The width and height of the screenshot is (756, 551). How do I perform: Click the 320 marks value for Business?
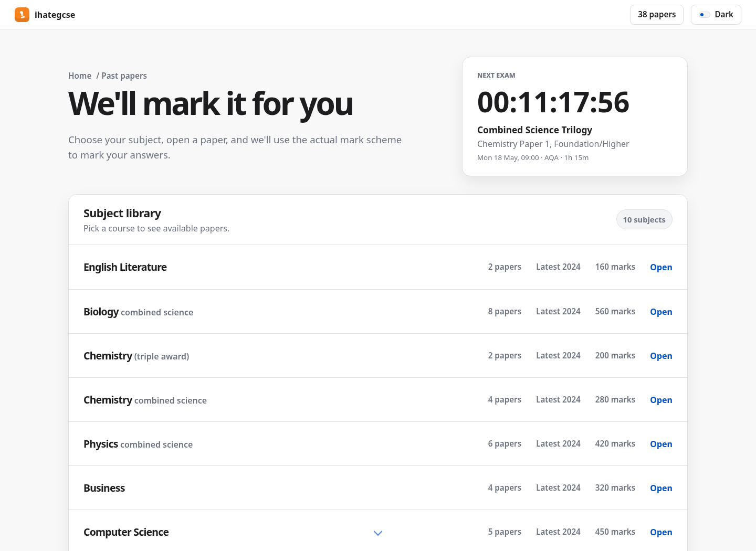(615, 488)
